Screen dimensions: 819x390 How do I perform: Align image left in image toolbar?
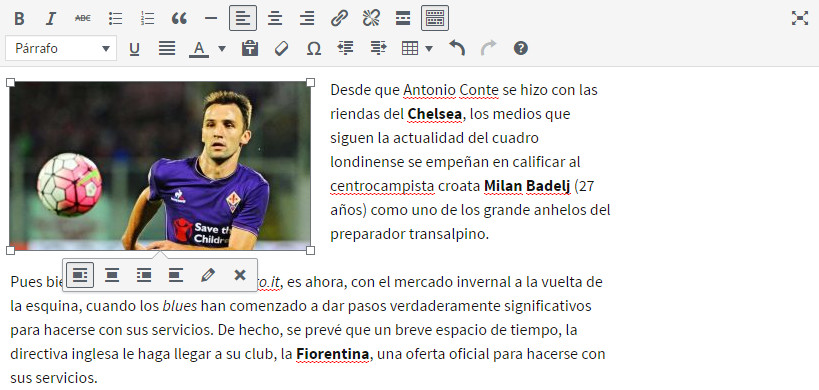(x=80, y=275)
